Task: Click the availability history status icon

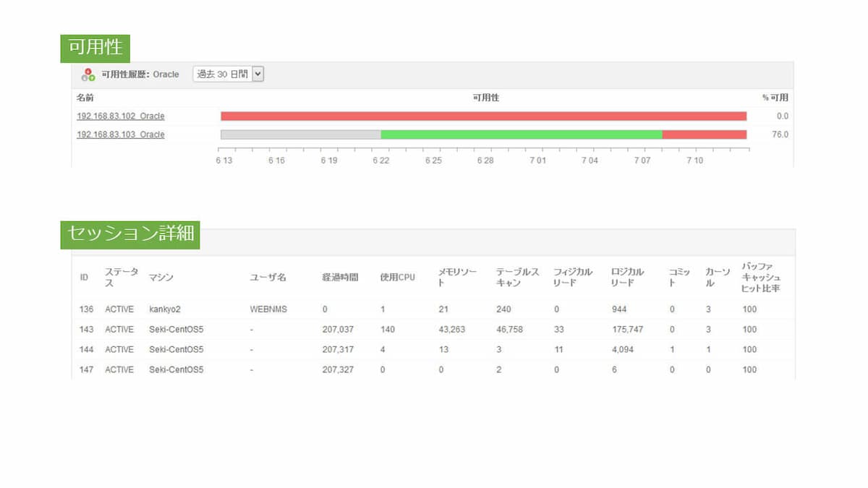Action: [90, 73]
